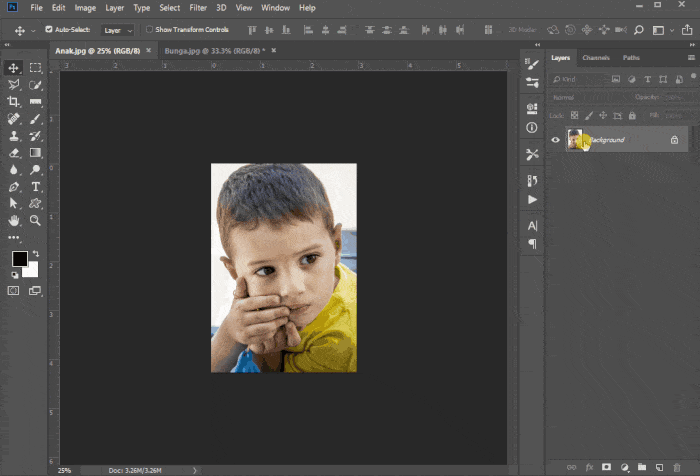
Task: Open the Auto-Select Layer dropdown
Action: (x=117, y=30)
